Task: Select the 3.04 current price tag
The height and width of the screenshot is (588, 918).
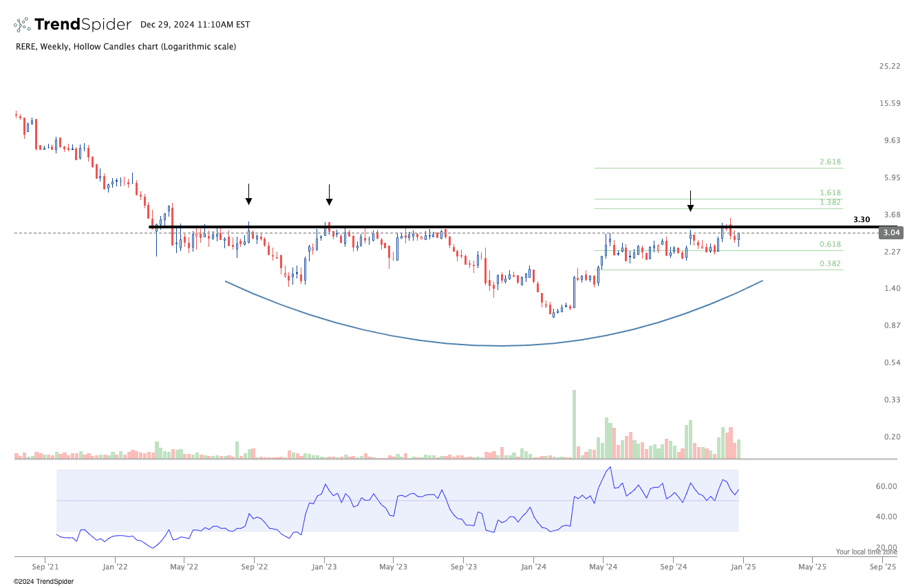Action: pyautogui.click(x=889, y=233)
